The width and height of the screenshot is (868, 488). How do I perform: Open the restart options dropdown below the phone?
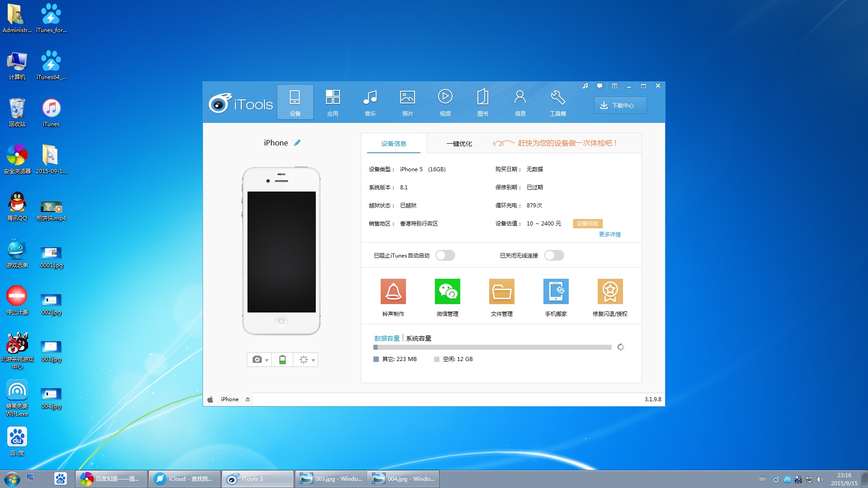tap(312, 360)
